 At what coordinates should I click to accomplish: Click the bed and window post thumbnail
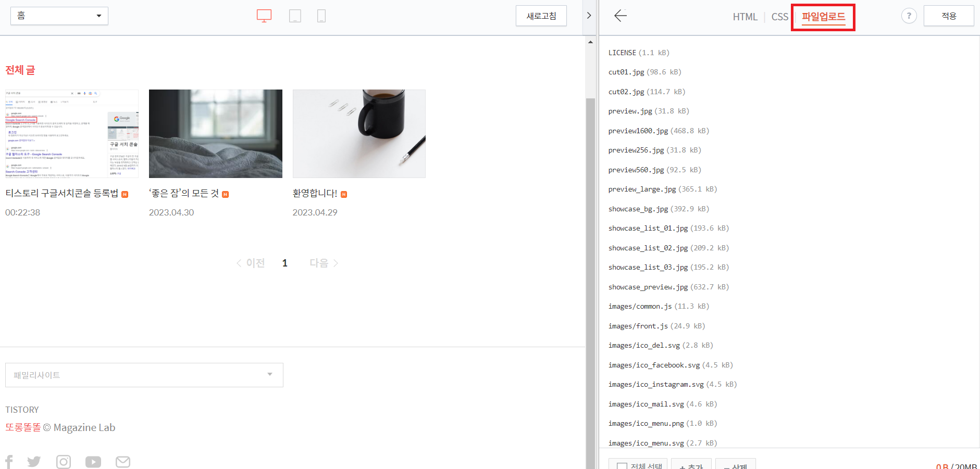[x=216, y=134]
